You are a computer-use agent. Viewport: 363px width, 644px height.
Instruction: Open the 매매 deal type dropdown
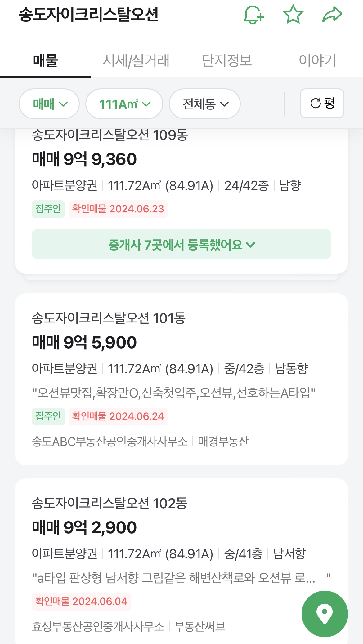coord(49,104)
